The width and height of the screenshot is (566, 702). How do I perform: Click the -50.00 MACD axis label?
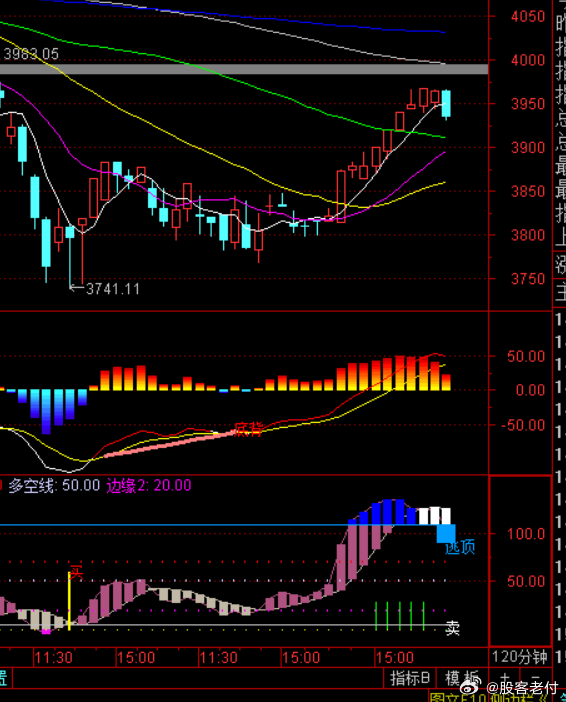point(524,425)
